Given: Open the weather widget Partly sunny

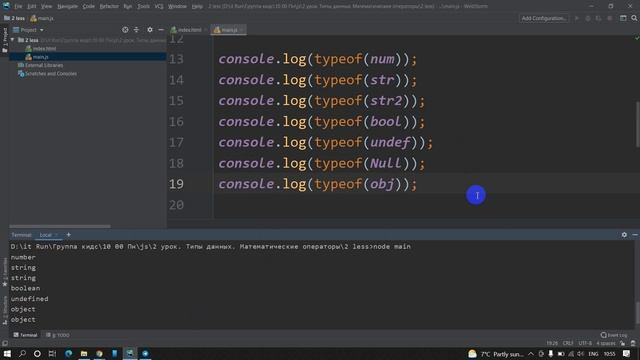Looking at the screenshot, I should click(496, 354).
